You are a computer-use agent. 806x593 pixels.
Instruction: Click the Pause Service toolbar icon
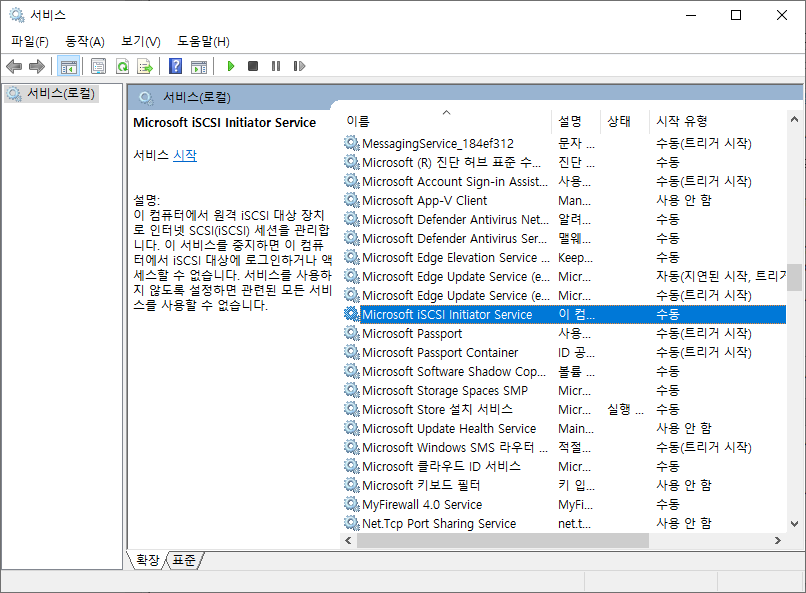[x=276, y=66]
